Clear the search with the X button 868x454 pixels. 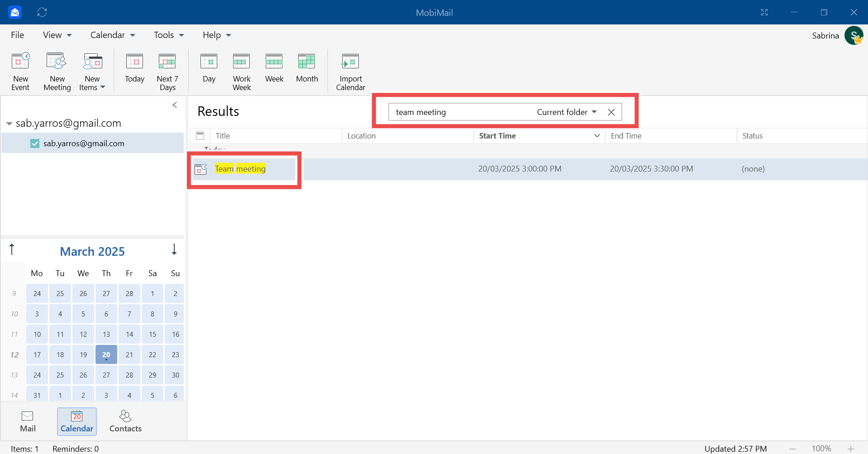pyautogui.click(x=611, y=112)
